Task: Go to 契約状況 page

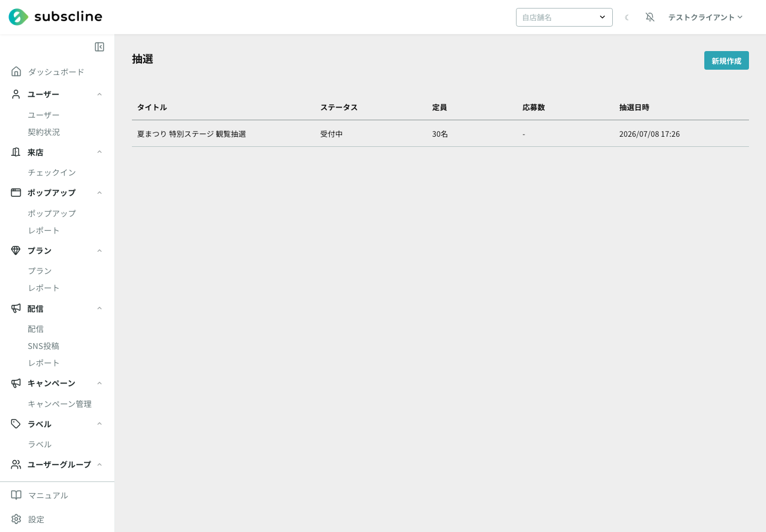Action: click(44, 132)
